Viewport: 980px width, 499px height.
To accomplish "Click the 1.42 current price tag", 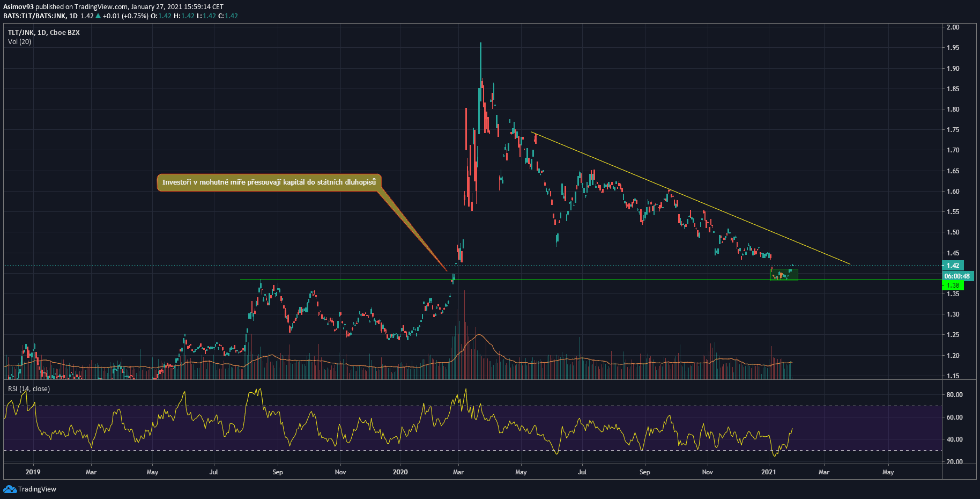I will [953, 266].
